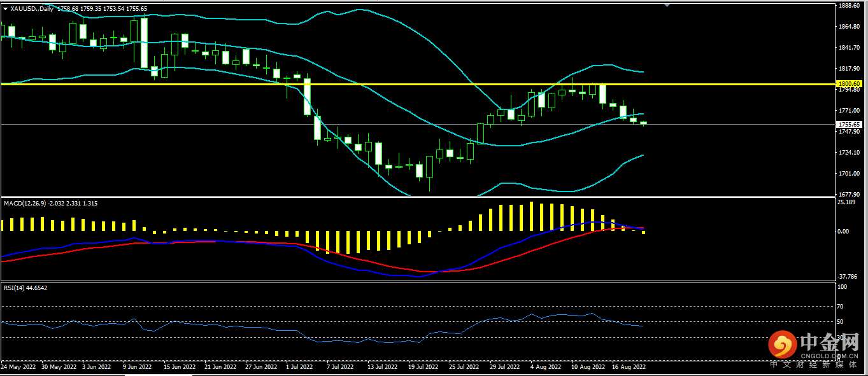Click the 21 Jun 2022 date label
This screenshot has height=376, width=868.
220,367
